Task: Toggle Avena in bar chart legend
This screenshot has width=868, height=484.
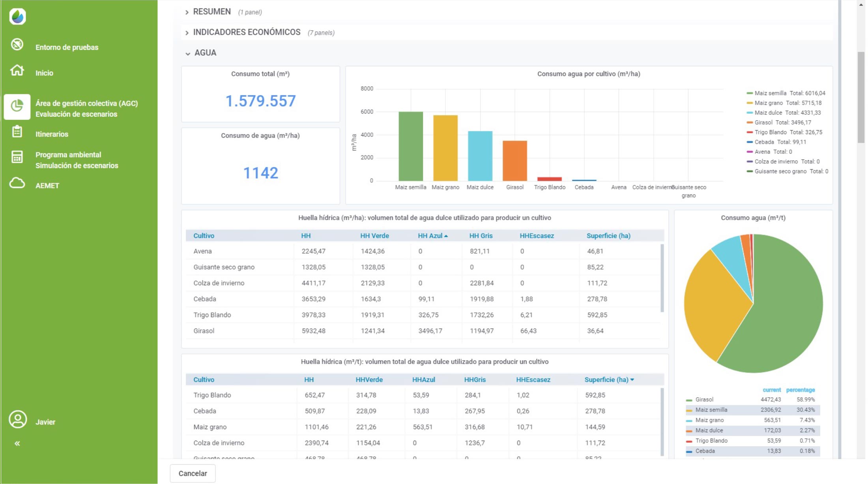Action: pos(769,152)
